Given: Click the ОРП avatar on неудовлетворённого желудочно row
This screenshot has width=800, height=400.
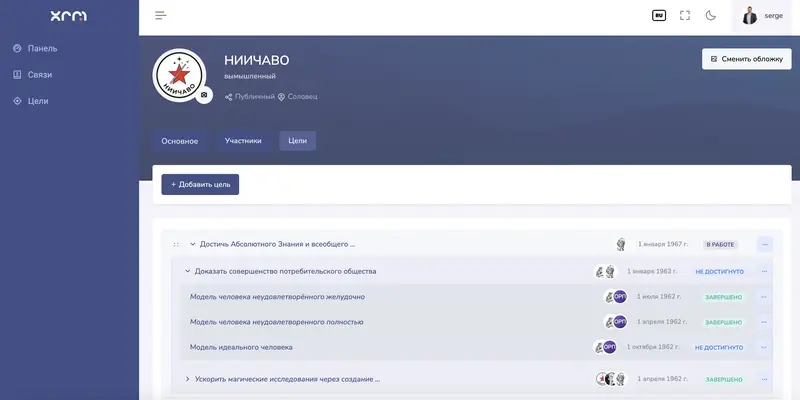Looking at the screenshot, I should pos(620,296).
